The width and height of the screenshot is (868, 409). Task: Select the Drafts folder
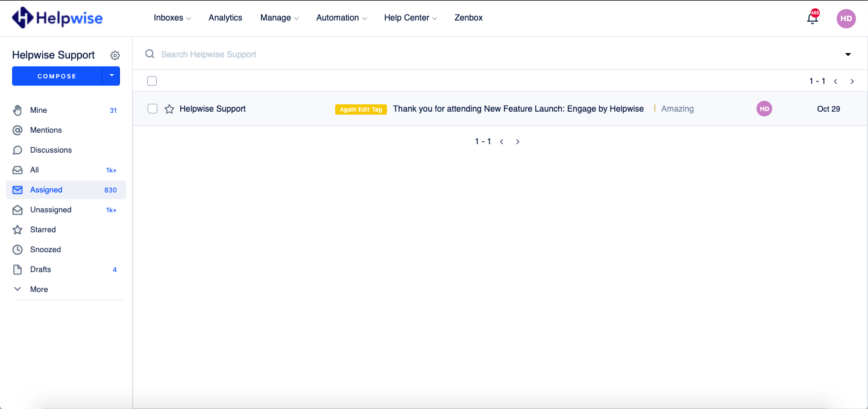click(x=66, y=270)
